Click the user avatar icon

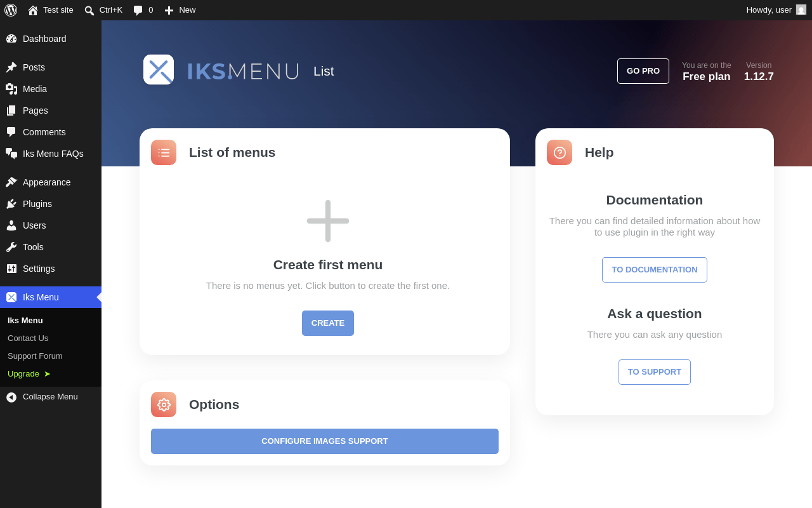(x=801, y=10)
